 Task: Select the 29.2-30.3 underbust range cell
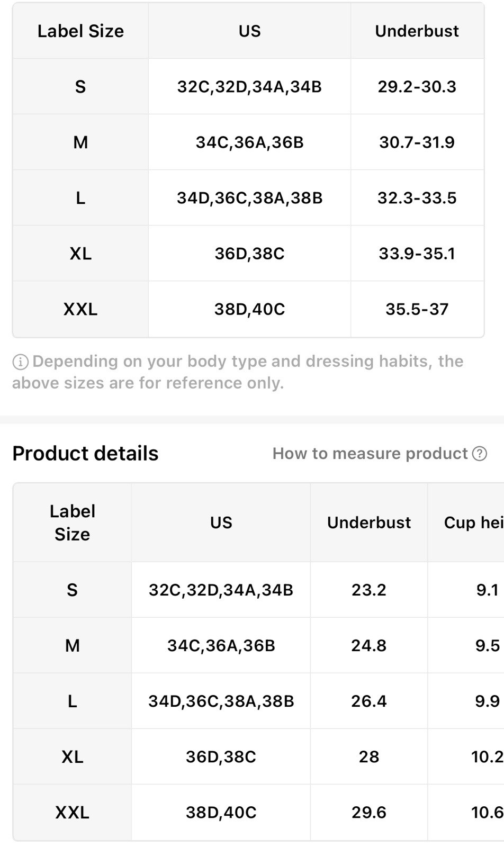[x=417, y=87]
